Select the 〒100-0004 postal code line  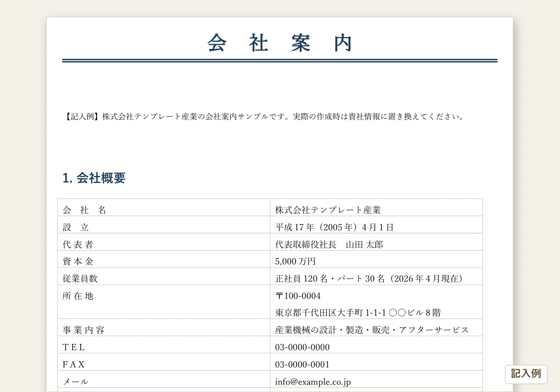(298, 296)
